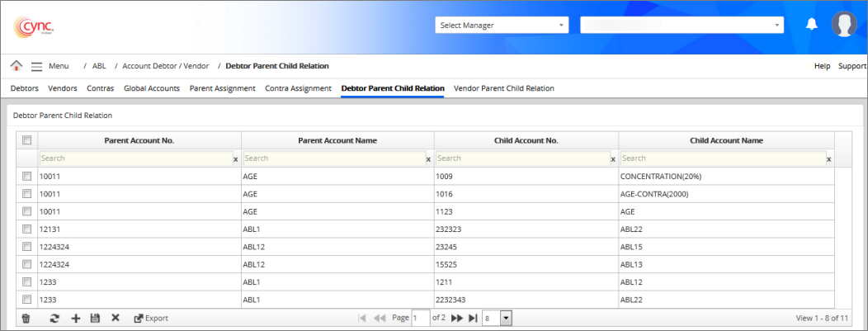Click the Parent Account Name search field
Image resolution: width=868 pixels, height=331 pixels.
(333, 158)
